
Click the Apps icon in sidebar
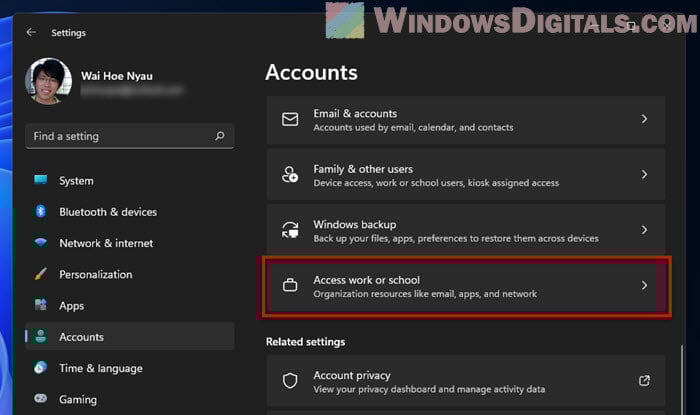pyautogui.click(x=41, y=305)
